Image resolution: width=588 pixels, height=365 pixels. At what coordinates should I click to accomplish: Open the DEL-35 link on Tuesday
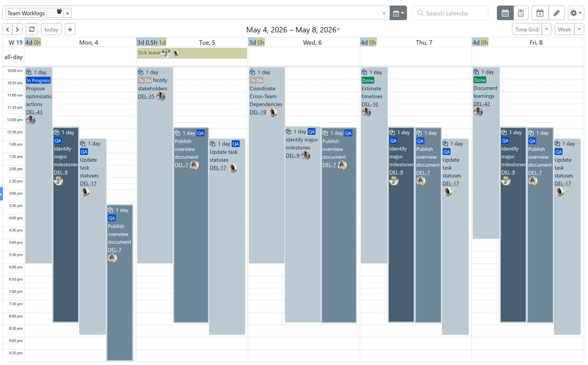(146, 97)
